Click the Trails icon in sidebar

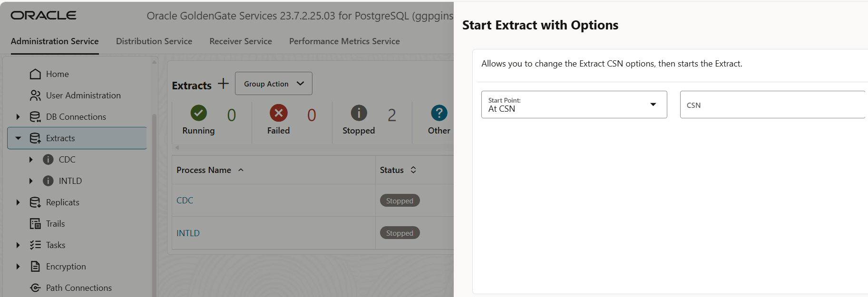(x=35, y=224)
